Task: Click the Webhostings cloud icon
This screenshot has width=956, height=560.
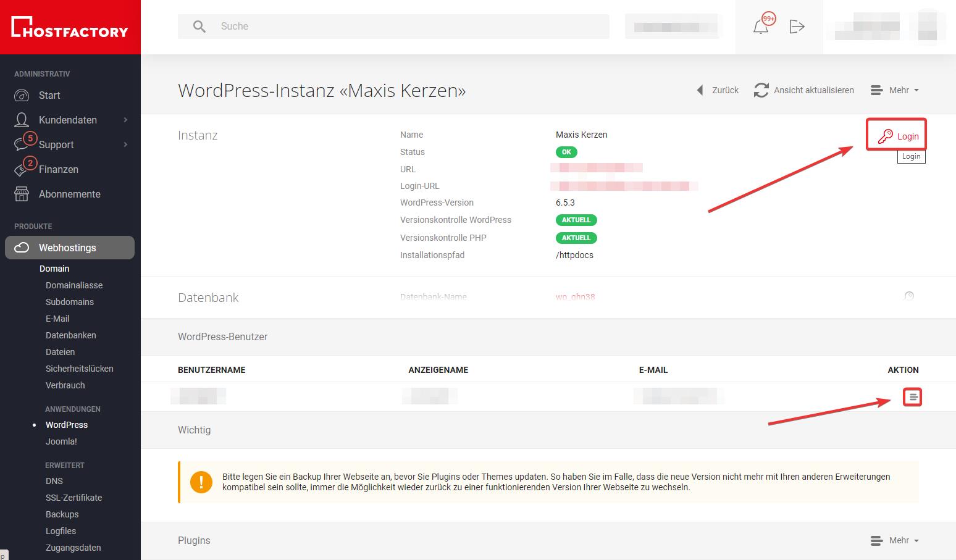Action: pyautogui.click(x=22, y=248)
